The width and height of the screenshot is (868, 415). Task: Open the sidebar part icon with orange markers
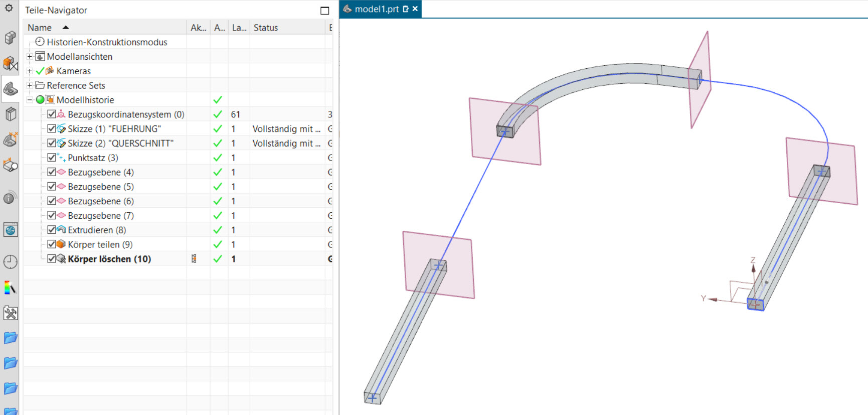pyautogui.click(x=10, y=139)
